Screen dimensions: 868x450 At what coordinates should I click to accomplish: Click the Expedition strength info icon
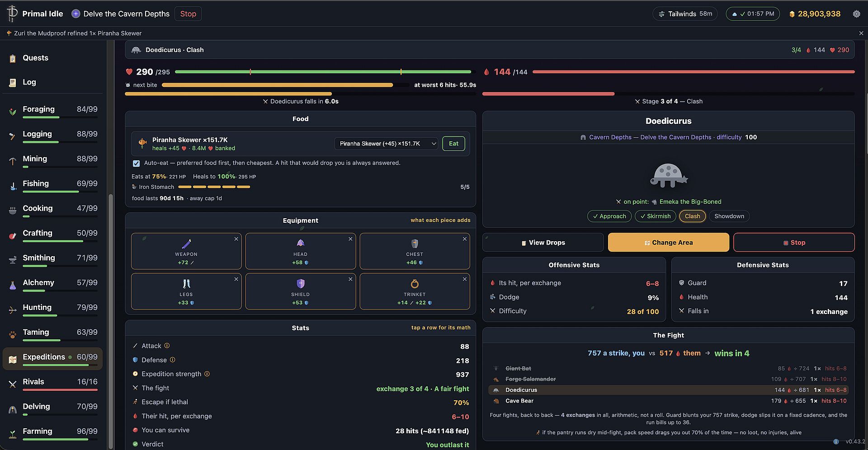click(207, 374)
